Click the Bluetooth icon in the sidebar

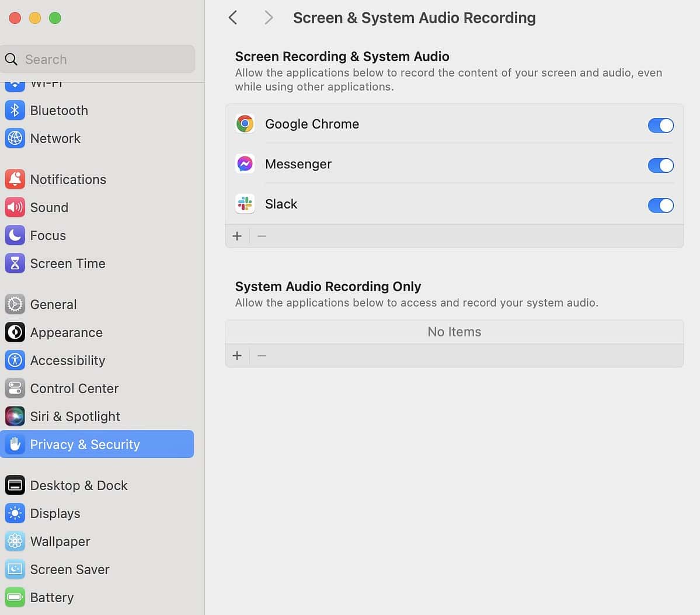[x=15, y=110]
